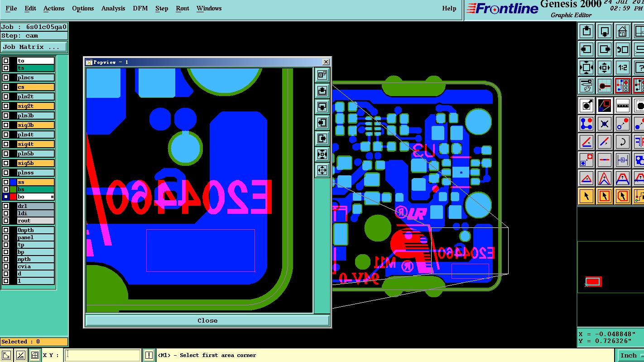Click the pan down icon in right toolbar
644x362 pixels.
pos(605,32)
